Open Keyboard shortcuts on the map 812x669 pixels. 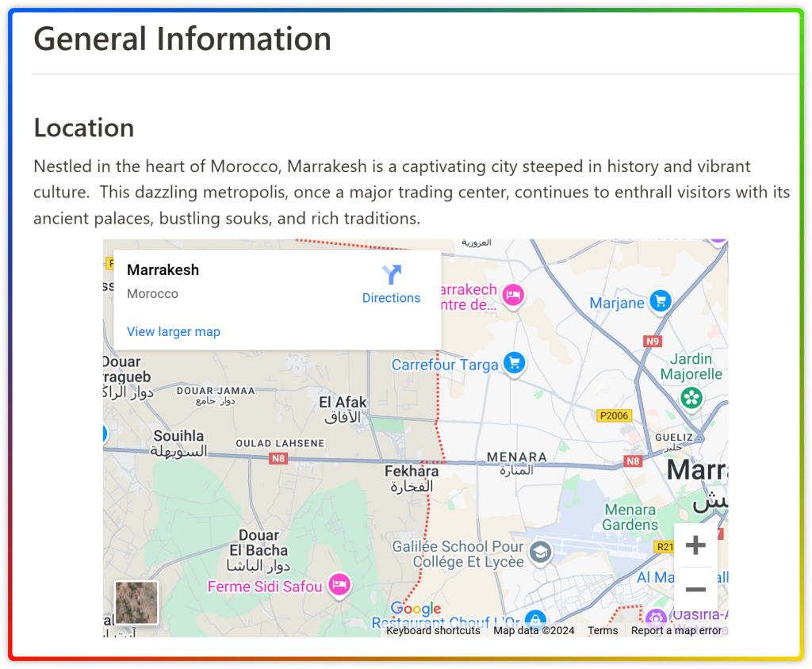(x=433, y=631)
